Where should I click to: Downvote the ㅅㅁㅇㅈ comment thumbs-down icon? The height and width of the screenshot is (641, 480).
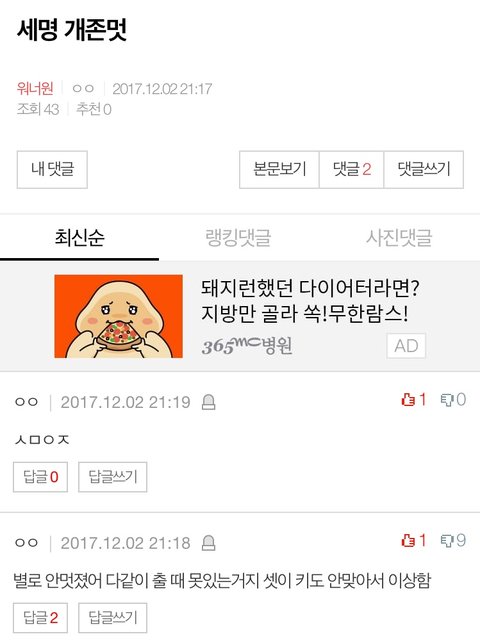[x=447, y=399]
